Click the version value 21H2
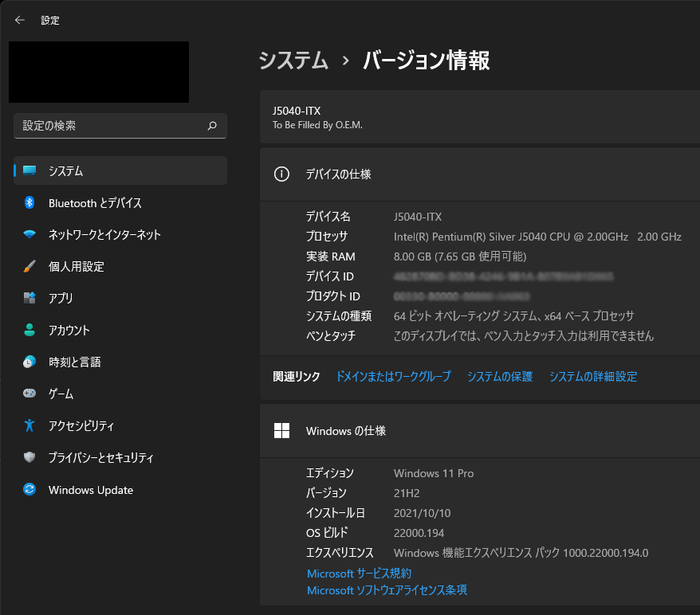700x615 pixels. tap(407, 493)
